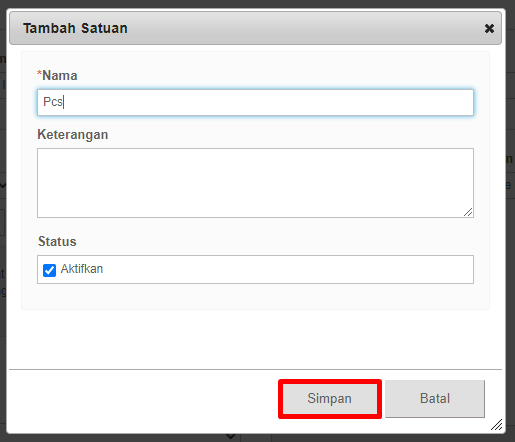Click the red required asterisk by Nama
This screenshot has width=515, height=442.
click(x=39, y=73)
